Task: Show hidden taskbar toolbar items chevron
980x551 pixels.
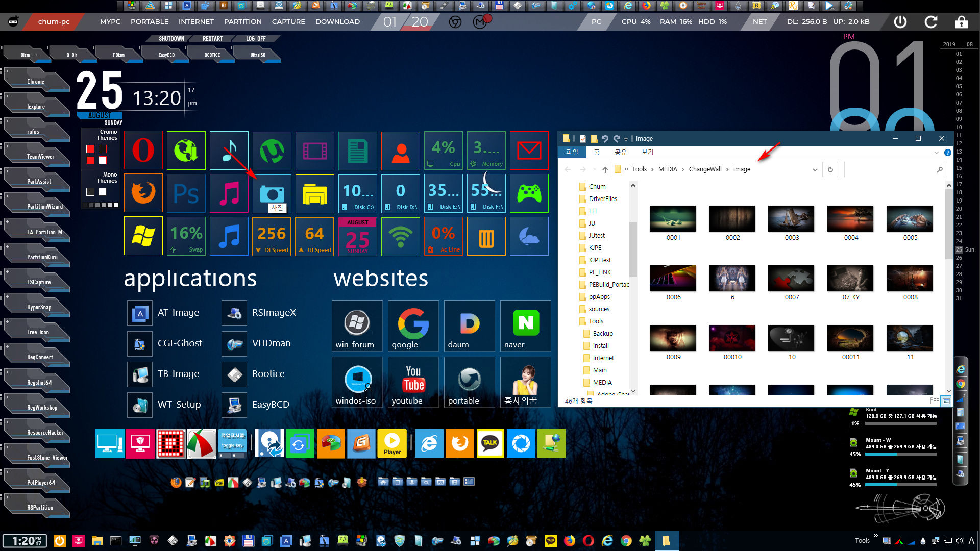Action: point(876,536)
